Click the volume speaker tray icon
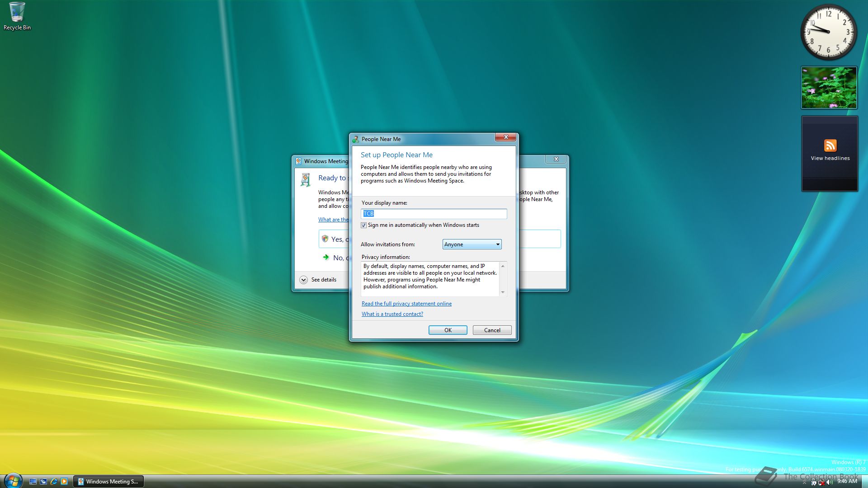Screen dimensions: 868x488 830,482
